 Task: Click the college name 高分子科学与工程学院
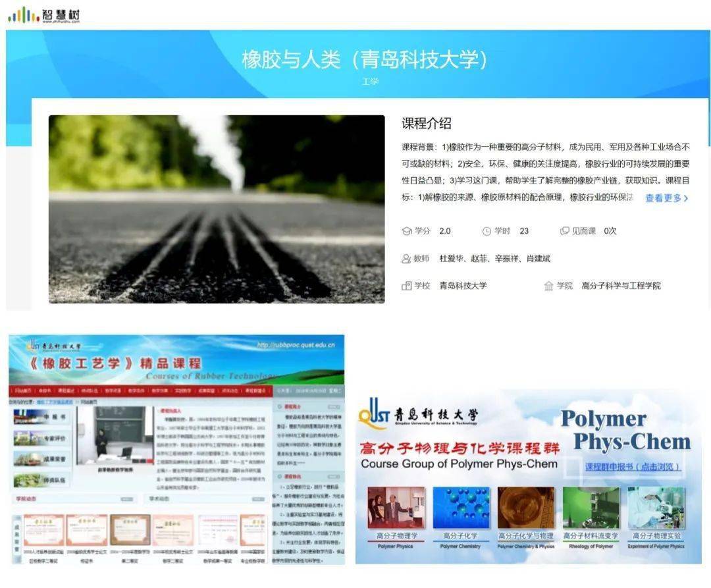[x=621, y=286]
